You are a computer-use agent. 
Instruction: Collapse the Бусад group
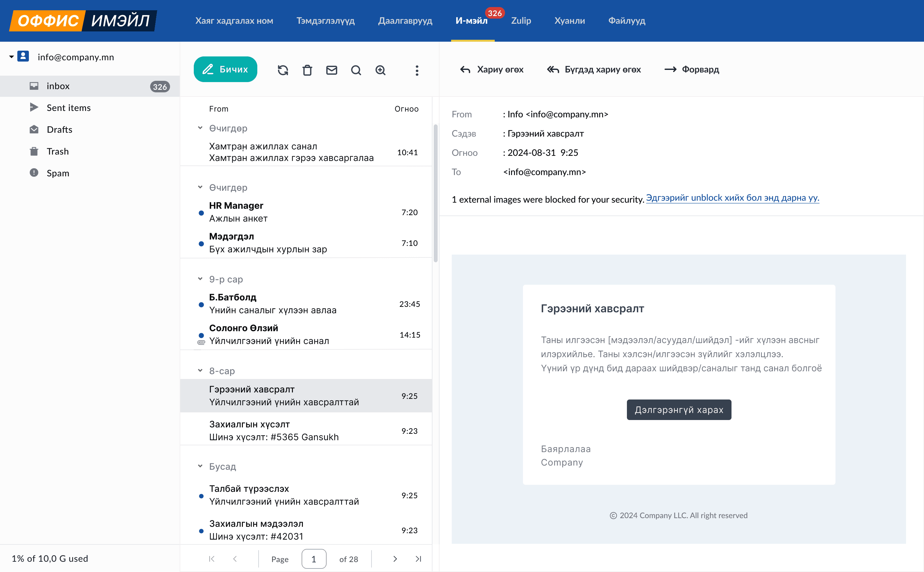point(200,466)
